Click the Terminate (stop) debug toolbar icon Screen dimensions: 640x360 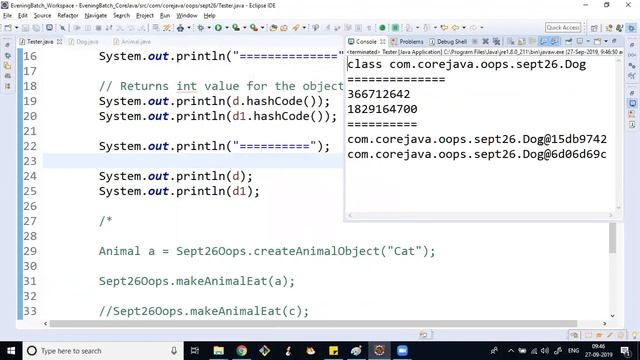click(x=98, y=27)
